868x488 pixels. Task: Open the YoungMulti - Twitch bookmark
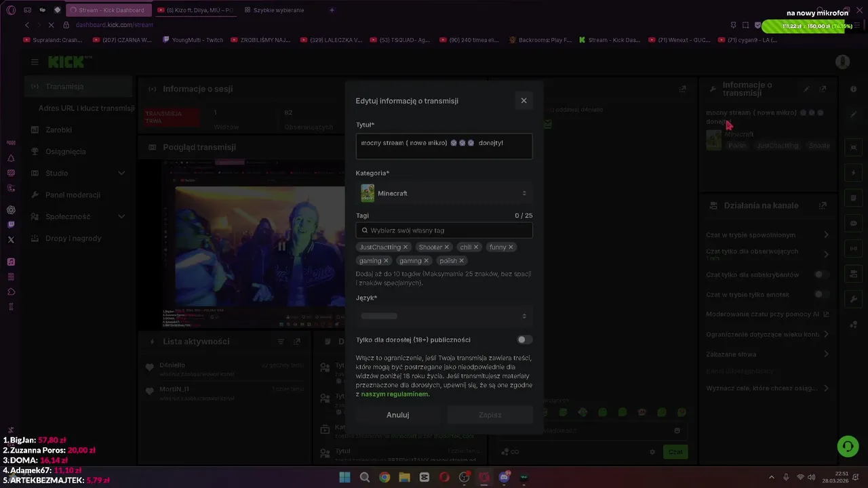point(193,40)
